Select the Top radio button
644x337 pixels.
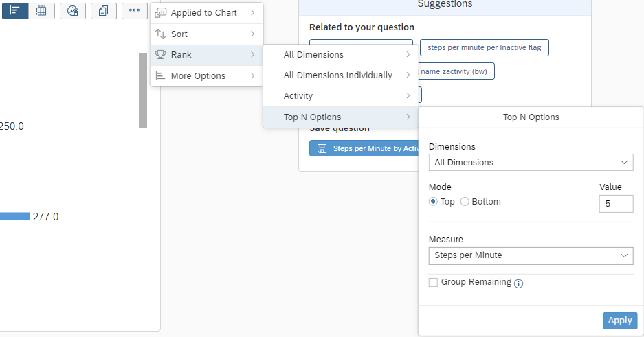433,202
